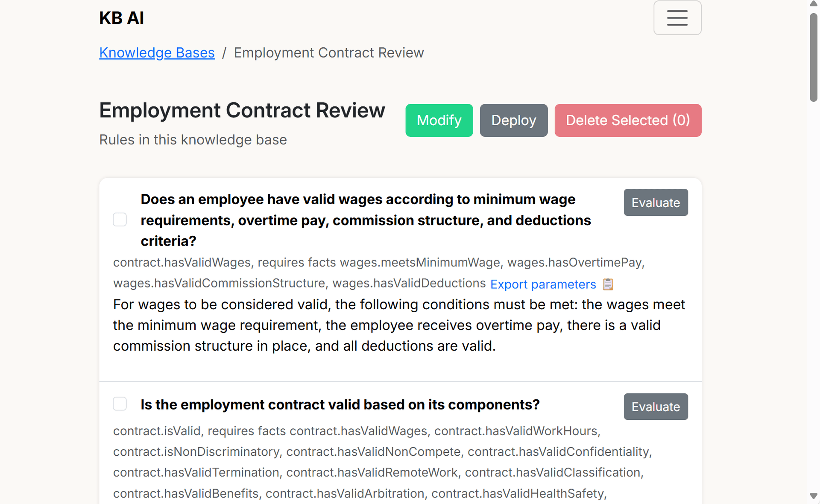Evaluate the employment contract validity rule
The width and height of the screenshot is (820, 504).
coord(656,407)
